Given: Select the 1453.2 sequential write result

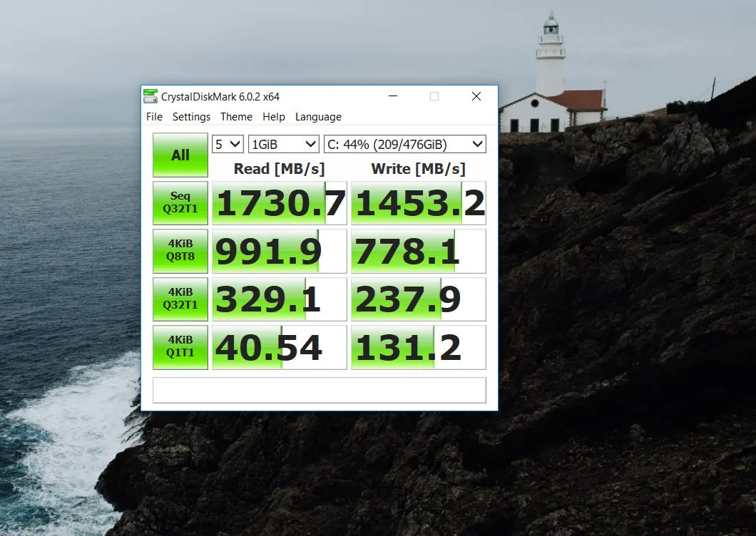Looking at the screenshot, I should coord(419,203).
